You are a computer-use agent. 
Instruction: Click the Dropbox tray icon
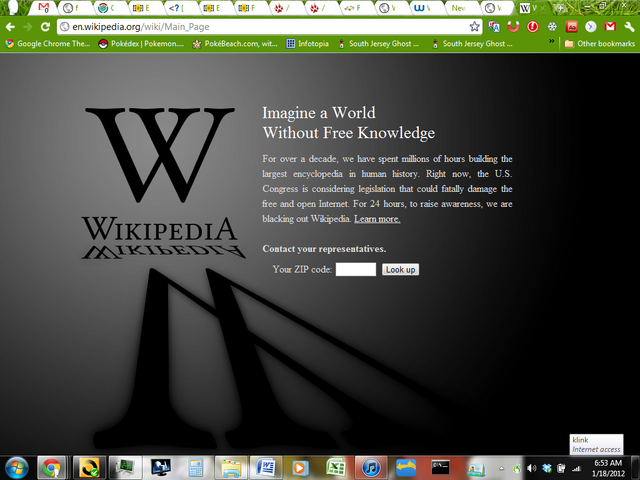click(547, 469)
